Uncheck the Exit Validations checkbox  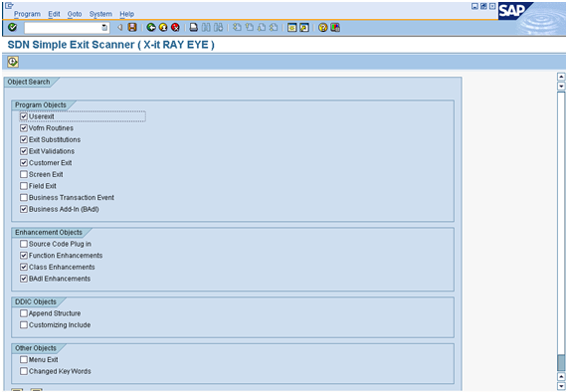[x=24, y=151]
